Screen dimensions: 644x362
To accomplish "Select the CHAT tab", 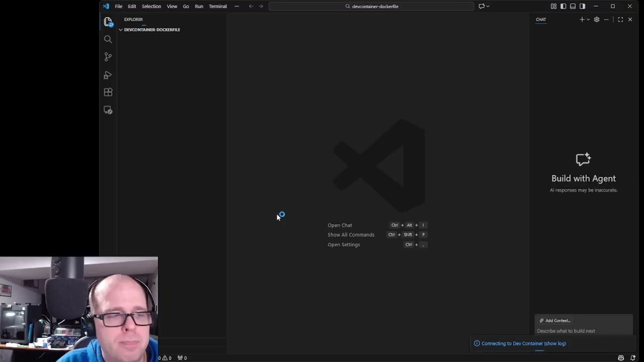I will pyautogui.click(x=541, y=20).
